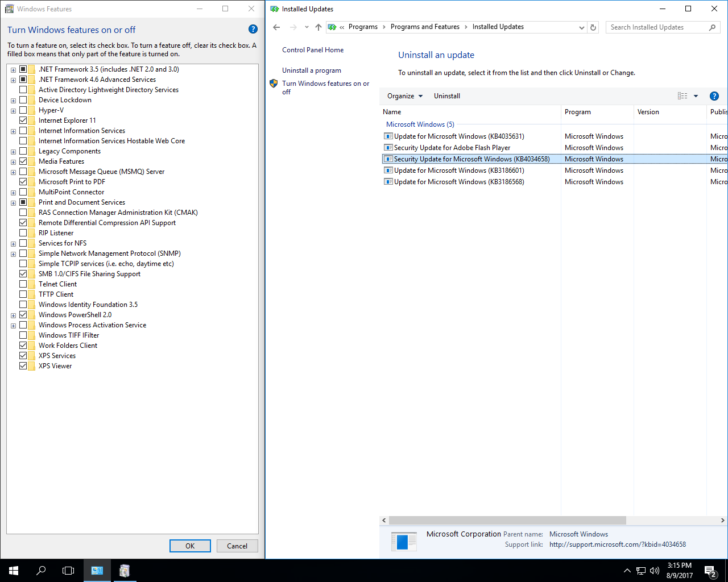Click the Search Installed Updates field
Screen dimensions: 728x582
pos(657,27)
